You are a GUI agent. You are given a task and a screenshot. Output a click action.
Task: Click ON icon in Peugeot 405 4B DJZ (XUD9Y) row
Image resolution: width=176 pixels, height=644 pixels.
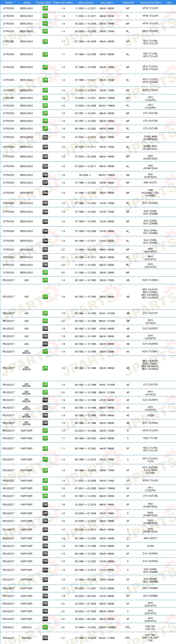(x=45, y=329)
